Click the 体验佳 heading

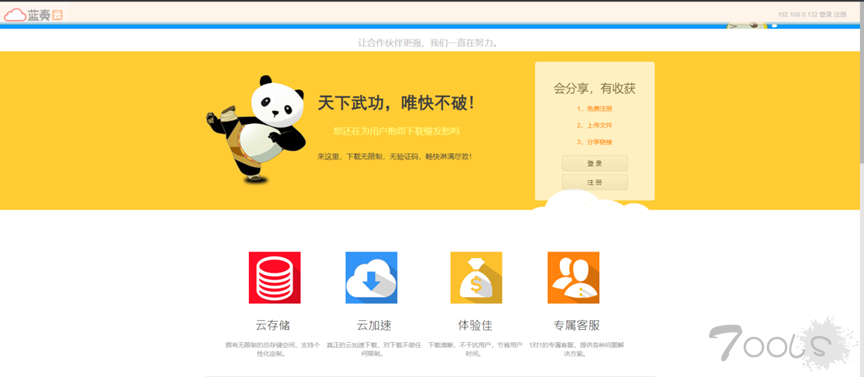[x=475, y=325]
